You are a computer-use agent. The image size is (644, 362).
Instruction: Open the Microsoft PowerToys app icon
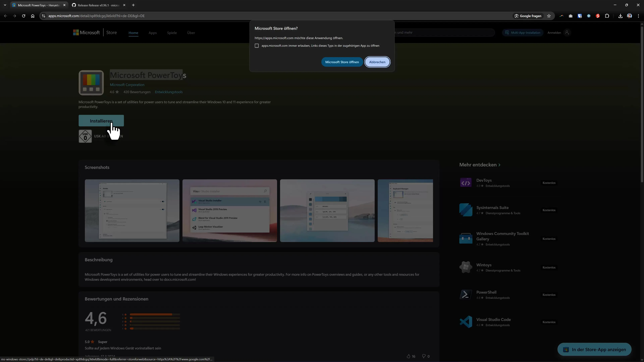(x=91, y=83)
